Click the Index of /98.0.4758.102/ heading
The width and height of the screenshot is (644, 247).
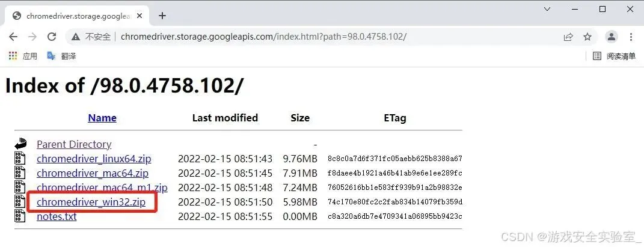[124, 85]
